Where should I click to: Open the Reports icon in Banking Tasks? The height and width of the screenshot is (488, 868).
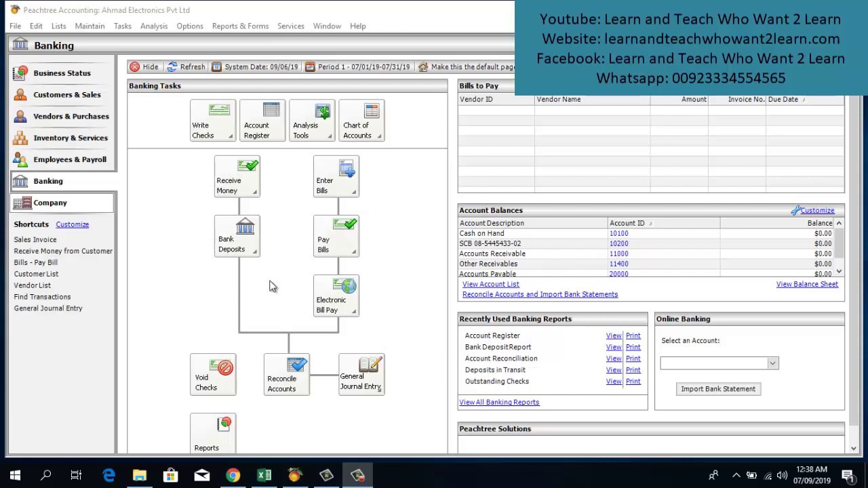pyautogui.click(x=213, y=434)
